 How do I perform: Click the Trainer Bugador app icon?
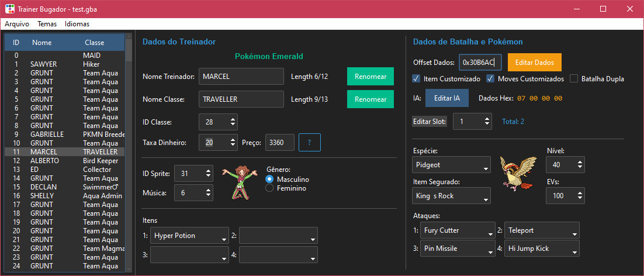point(10,9)
